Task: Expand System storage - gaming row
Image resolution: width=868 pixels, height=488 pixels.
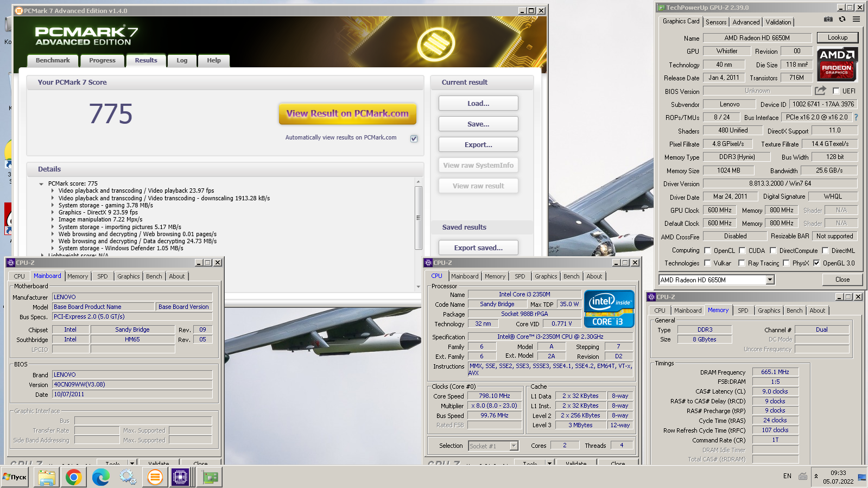Action: tap(53, 205)
